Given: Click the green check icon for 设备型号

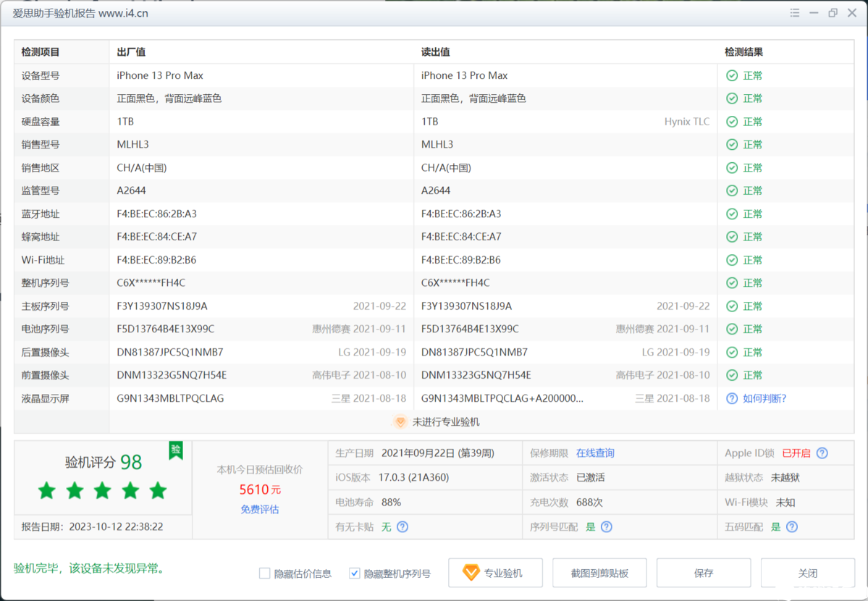Looking at the screenshot, I should pos(732,75).
